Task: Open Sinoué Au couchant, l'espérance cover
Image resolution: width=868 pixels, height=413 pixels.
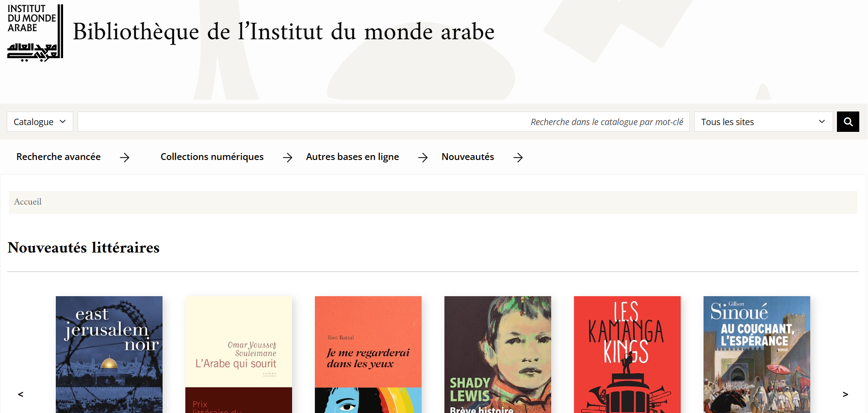Action: (x=757, y=354)
